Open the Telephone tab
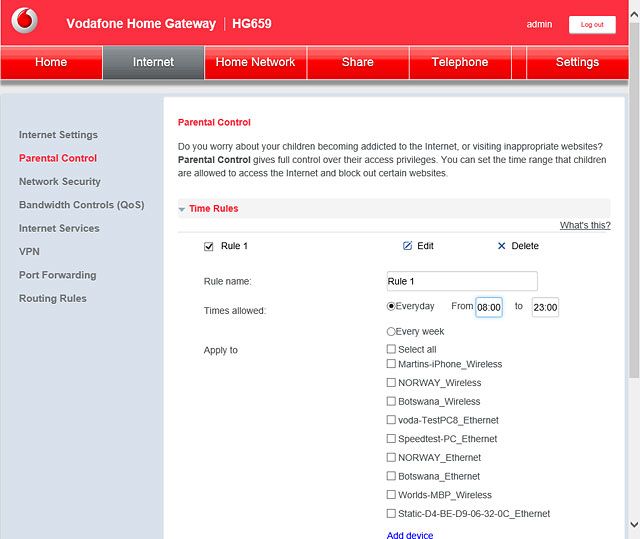Image resolution: width=640 pixels, height=539 pixels. pos(460,62)
